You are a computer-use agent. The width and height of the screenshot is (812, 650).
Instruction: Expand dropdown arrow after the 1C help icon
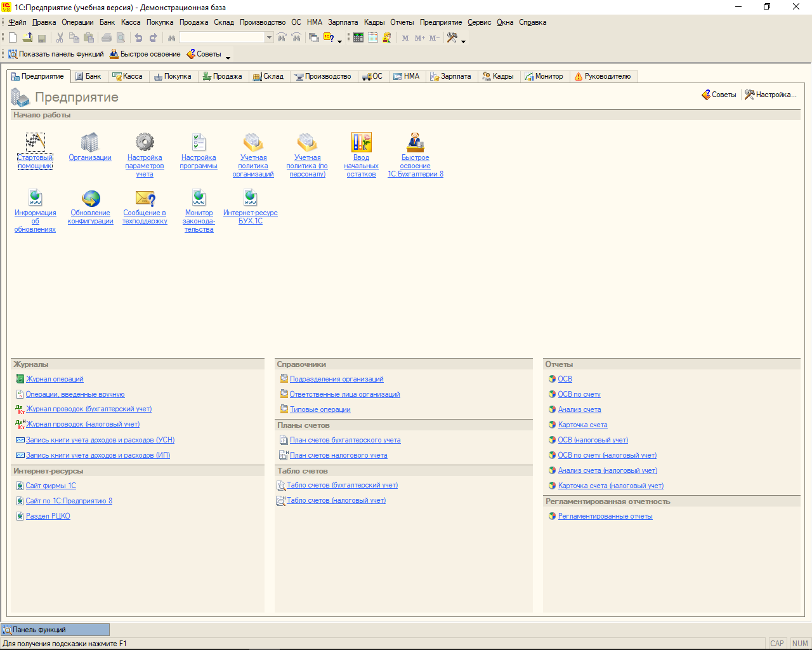pyautogui.click(x=339, y=42)
